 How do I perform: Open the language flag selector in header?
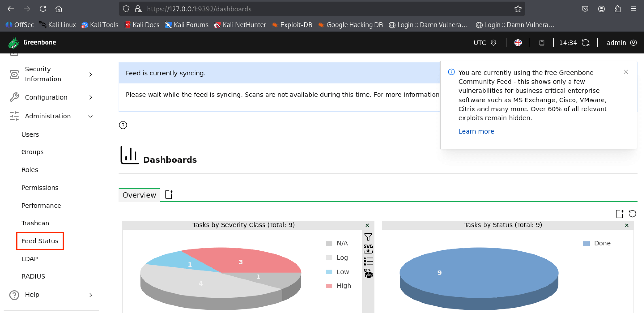[x=518, y=43]
